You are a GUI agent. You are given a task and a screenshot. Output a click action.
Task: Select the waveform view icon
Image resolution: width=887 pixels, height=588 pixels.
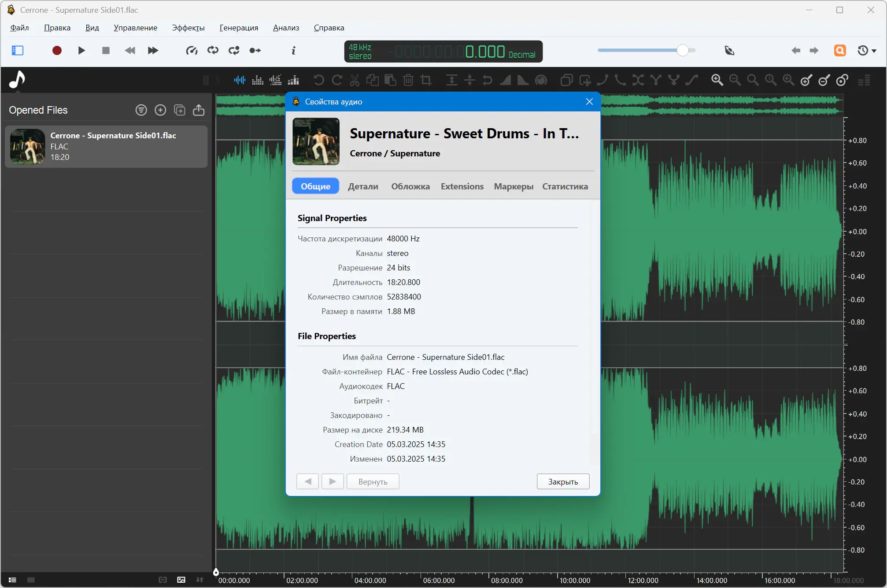point(240,80)
